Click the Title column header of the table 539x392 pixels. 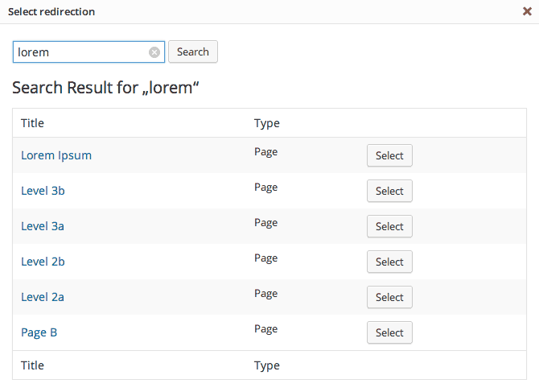click(32, 123)
